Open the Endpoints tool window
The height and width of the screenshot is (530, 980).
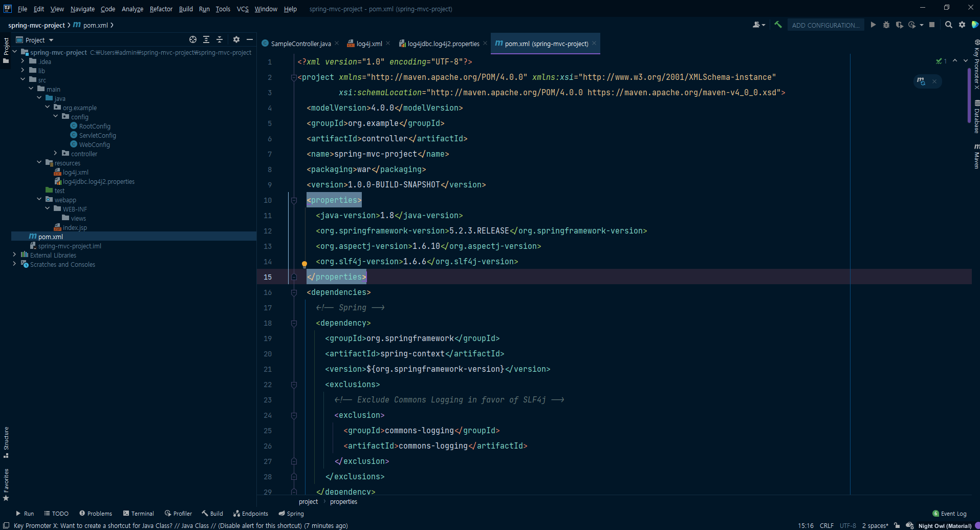(x=251, y=514)
